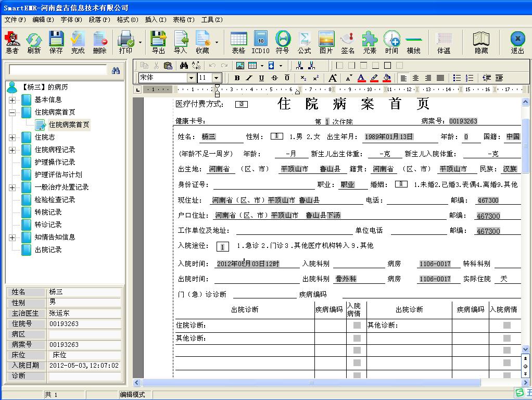The image size is (532, 400).
Task: Click the patient search input field
Action: point(58,70)
